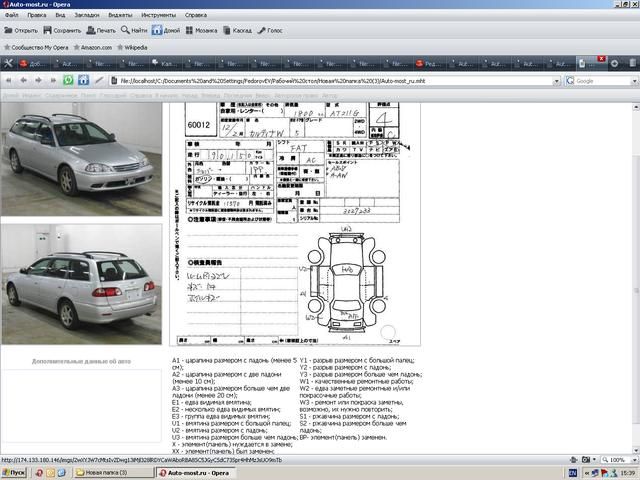Screen dimensions: 640x480
Task: Click the Каскад cascade windows button
Action: click(238, 30)
